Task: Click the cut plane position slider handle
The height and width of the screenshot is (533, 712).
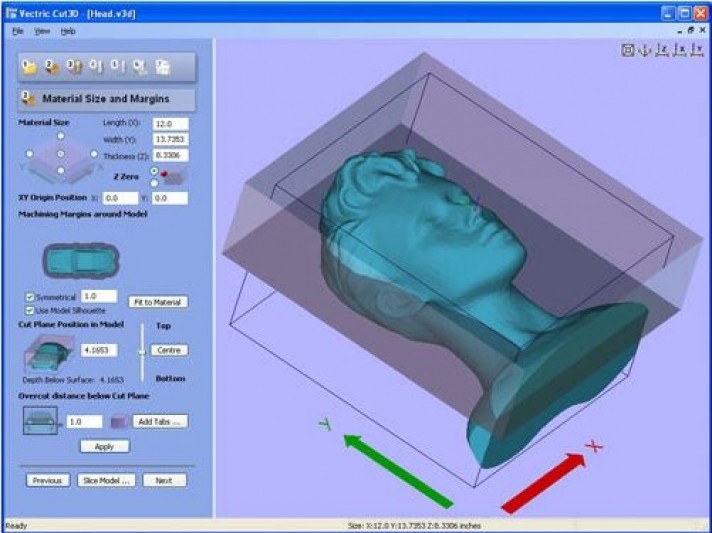Action: click(x=141, y=351)
